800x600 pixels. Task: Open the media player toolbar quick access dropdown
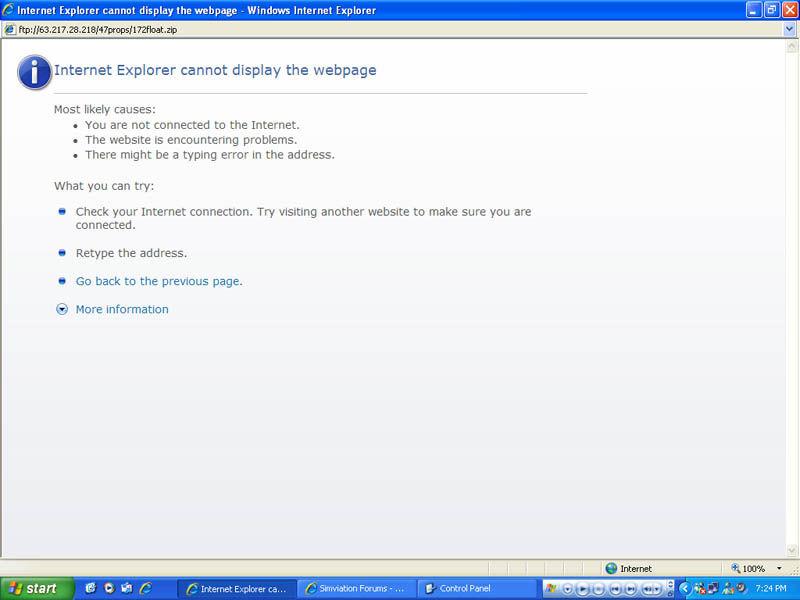click(x=568, y=589)
